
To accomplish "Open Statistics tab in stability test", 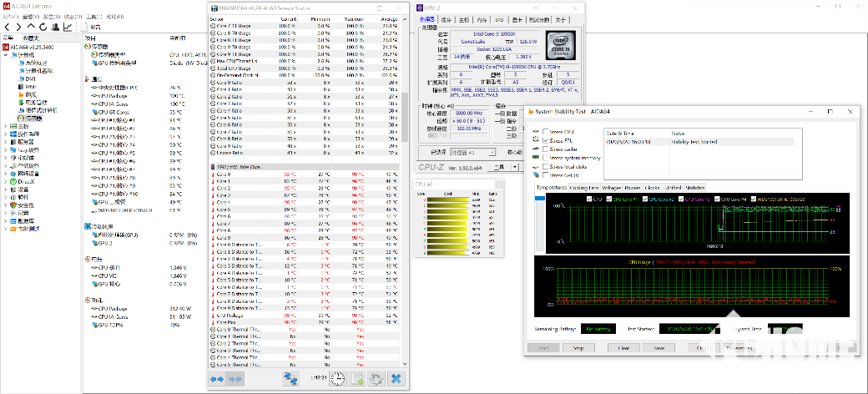I will pos(694,188).
